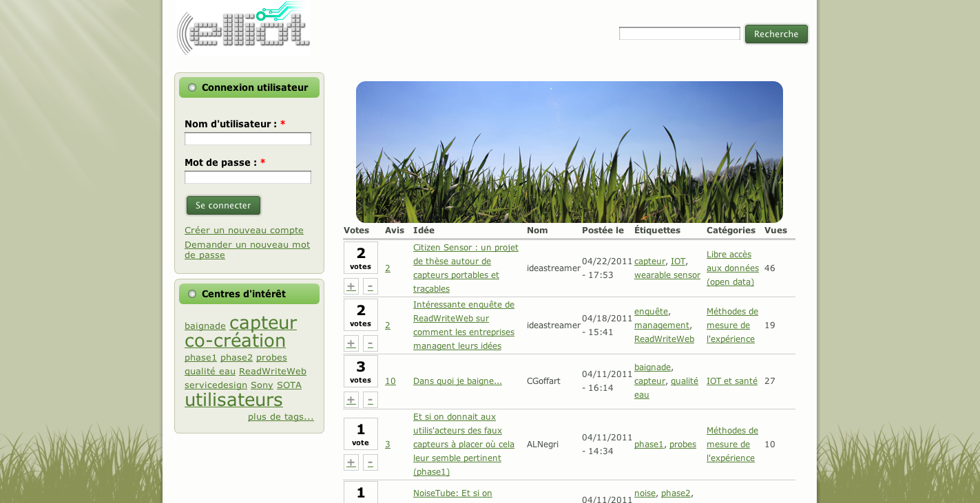Click the Votes column header
This screenshot has height=503, width=980.
pyautogui.click(x=356, y=230)
